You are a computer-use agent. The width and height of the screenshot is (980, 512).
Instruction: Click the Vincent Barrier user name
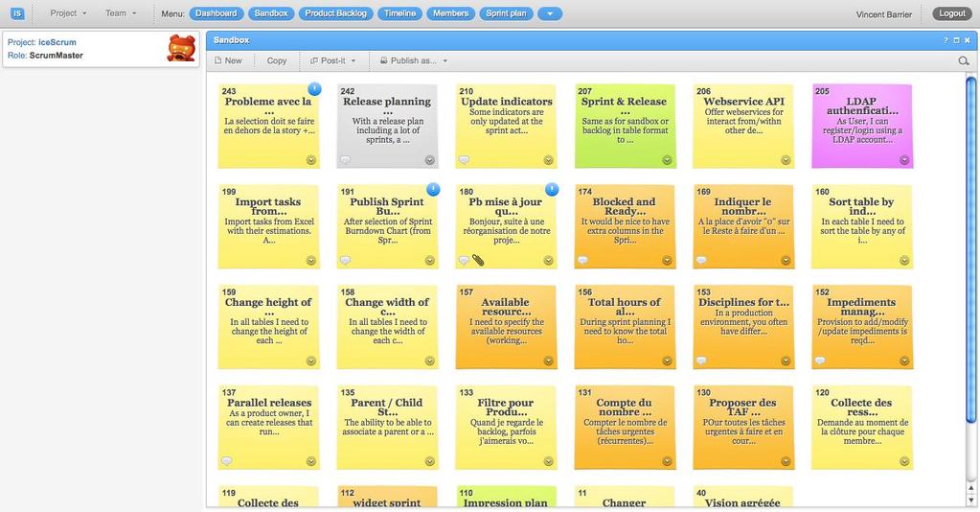(884, 14)
